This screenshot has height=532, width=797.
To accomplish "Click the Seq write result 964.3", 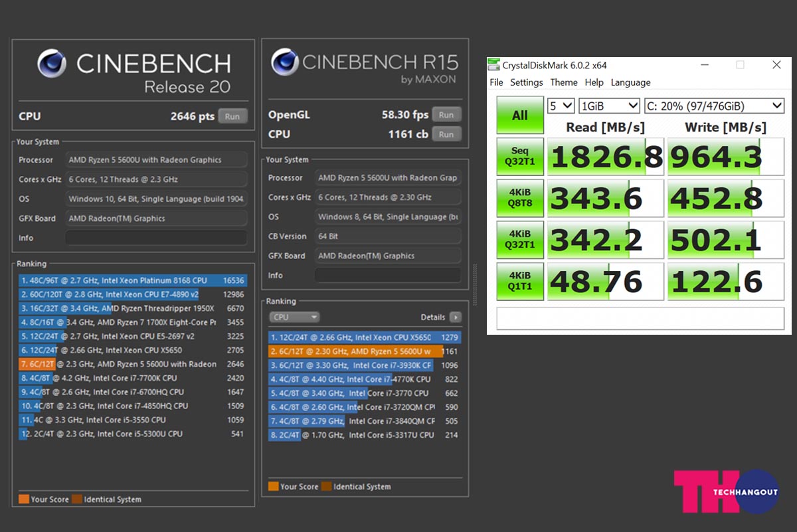I will point(727,157).
